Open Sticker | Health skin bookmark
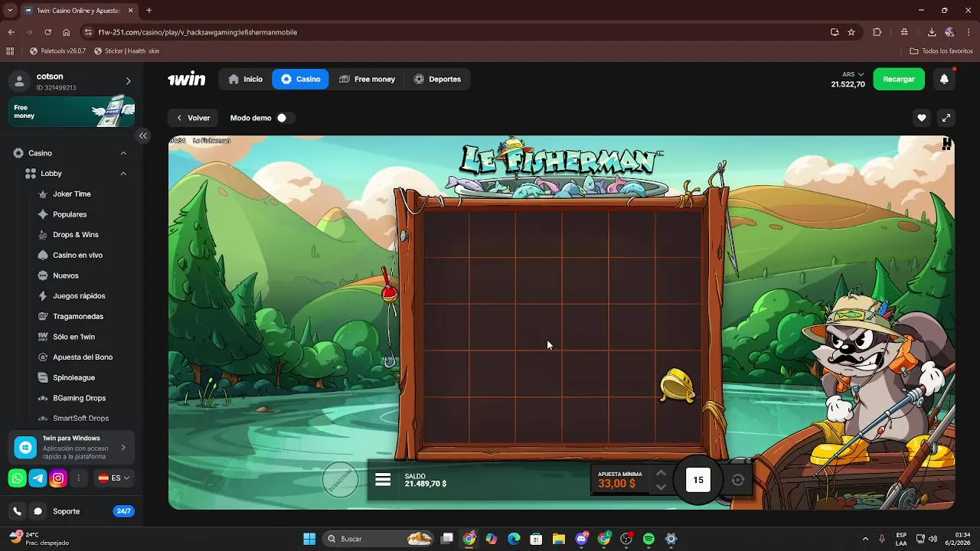 coord(126,51)
